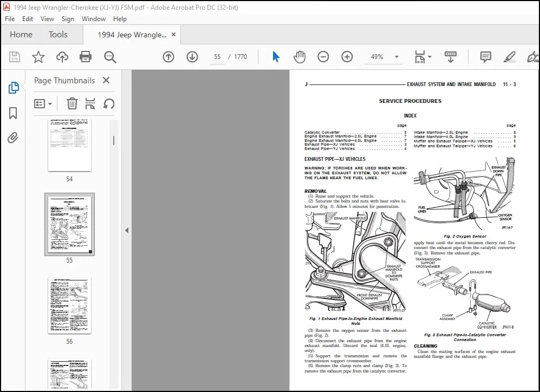Select page 54 thumbnail
The height and width of the screenshot is (392, 540).
(69, 145)
